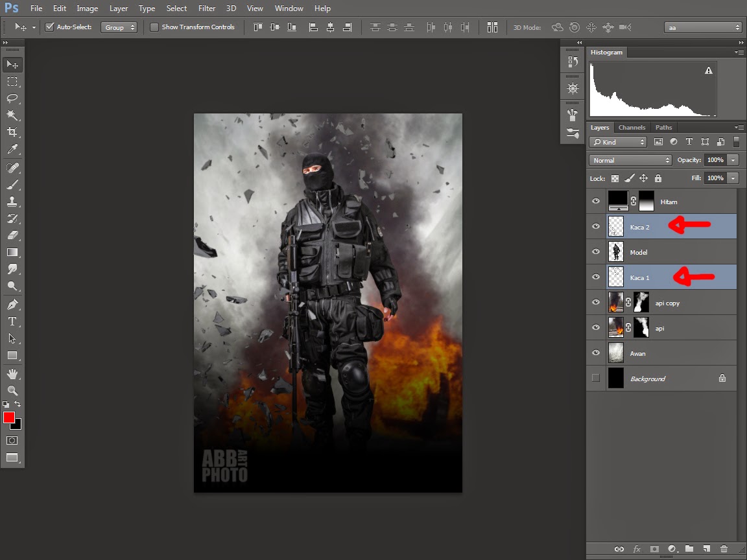Hide the Hitam layer
The width and height of the screenshot is (747, 560).
pyautogui.click(x=596, y=202)
